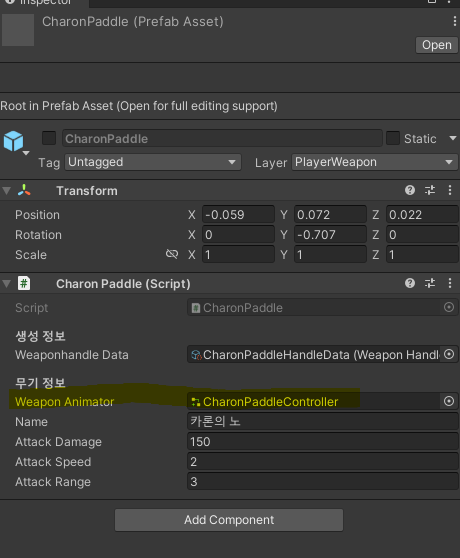Image resolution: width=460 pixels, height=558 pixels.
Task: Click the Rotation Z field
Action: click(x=422, y=235)
